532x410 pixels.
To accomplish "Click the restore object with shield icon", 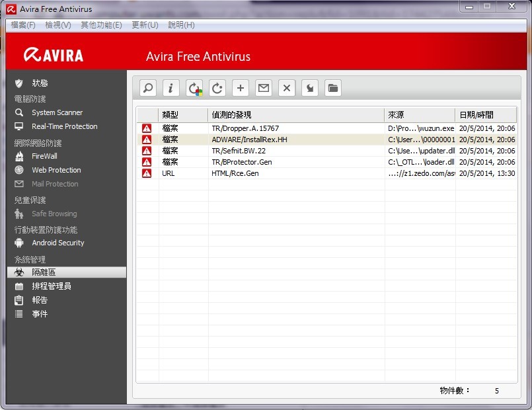I will (194, 88).
